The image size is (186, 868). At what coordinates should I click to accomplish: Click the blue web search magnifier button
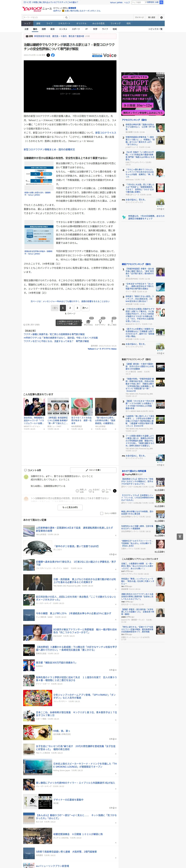[161, 2]
